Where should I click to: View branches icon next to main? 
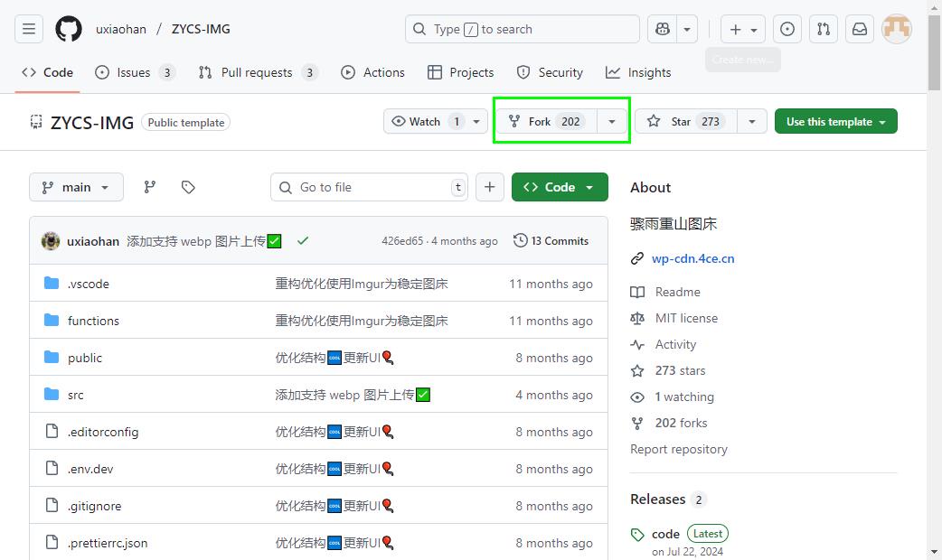[150, 187]
